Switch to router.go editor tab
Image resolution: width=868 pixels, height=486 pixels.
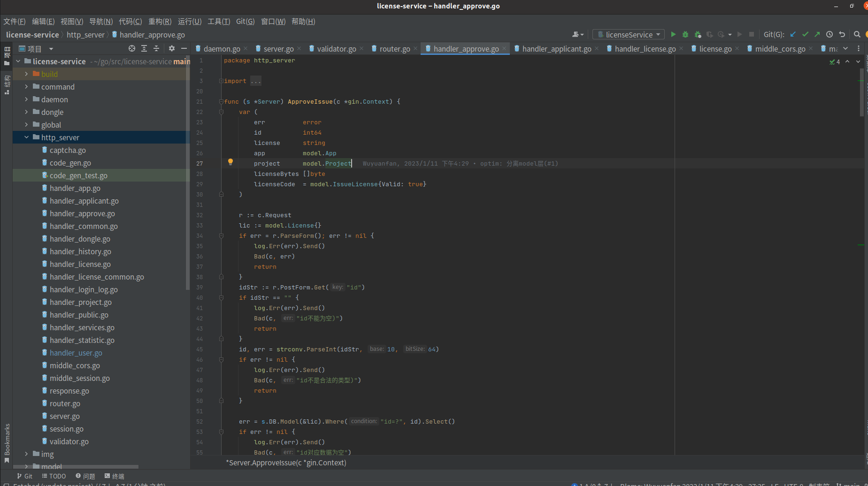coord(394,48)
